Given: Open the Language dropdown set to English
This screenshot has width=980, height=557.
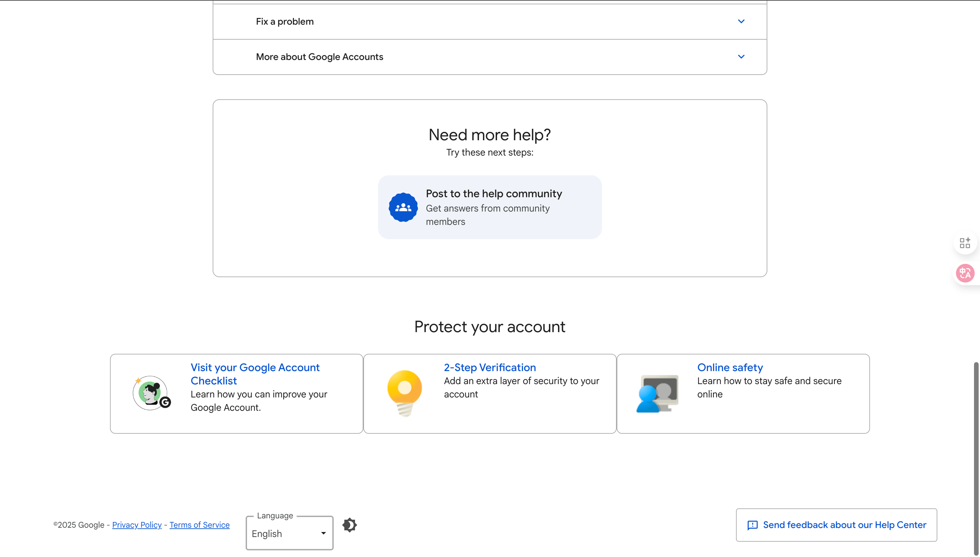Looking at the screenshot, I should pos(289,533).
